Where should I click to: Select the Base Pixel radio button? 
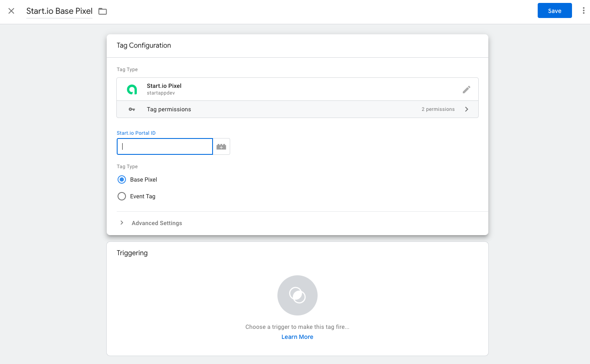122,179
